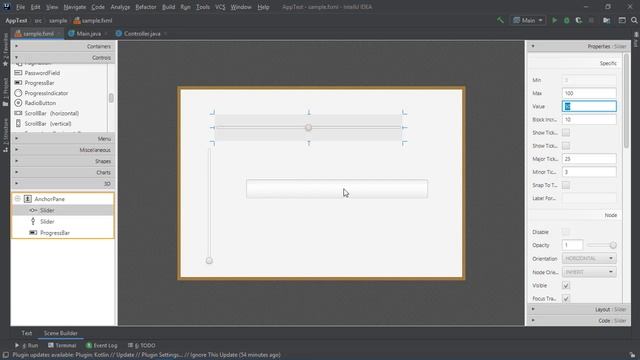The width and height of the screenshot is (640, 360).
Task: Click the horizontal slider thumb on the canvas
Action: 309,128
